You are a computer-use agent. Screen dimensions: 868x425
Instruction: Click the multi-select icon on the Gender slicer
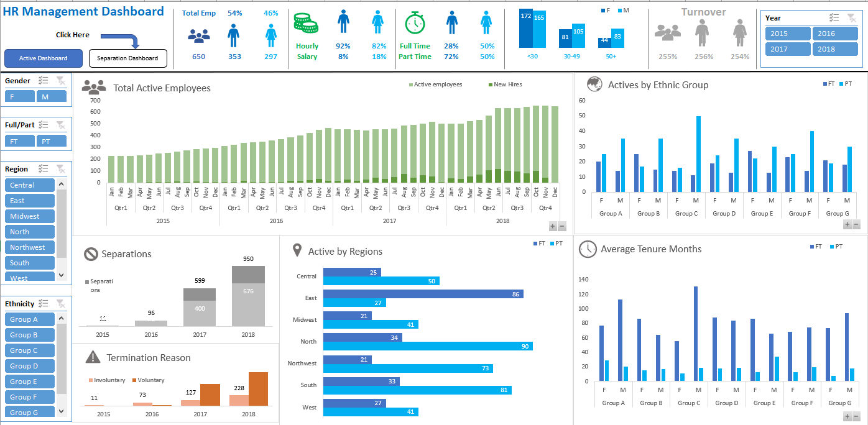[42, 81]
